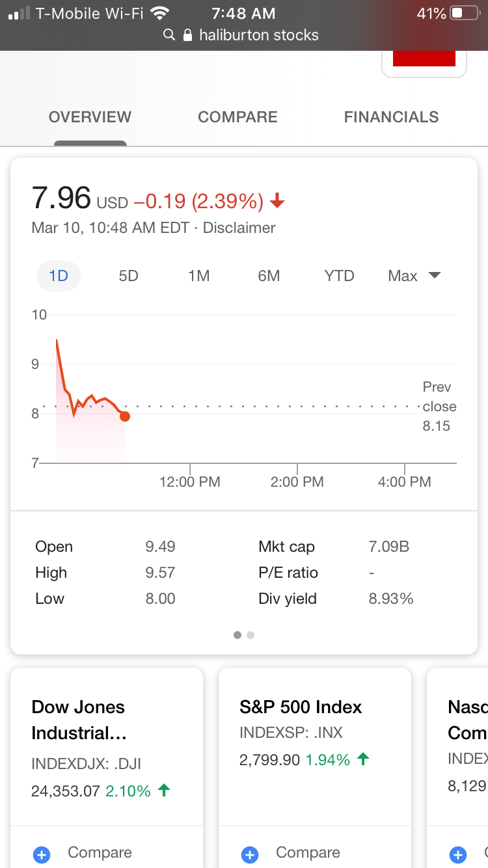
Task: Tap the search magnifier icon in address bar
Action: pyautogui.click(x=169, y=35)
